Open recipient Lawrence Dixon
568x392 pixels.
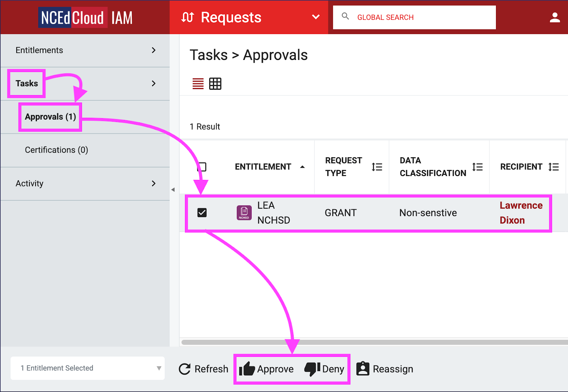[x=521, y=212]
